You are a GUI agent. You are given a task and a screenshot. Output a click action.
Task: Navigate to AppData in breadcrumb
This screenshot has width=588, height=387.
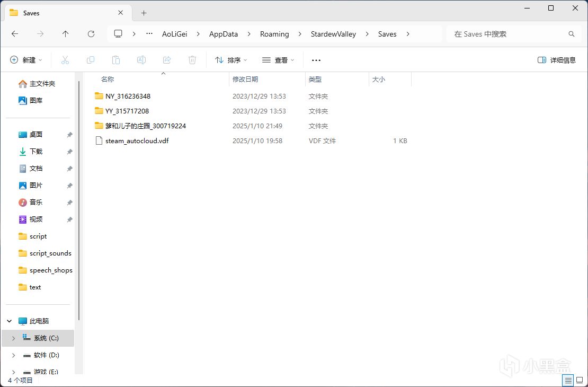[224, 34]
